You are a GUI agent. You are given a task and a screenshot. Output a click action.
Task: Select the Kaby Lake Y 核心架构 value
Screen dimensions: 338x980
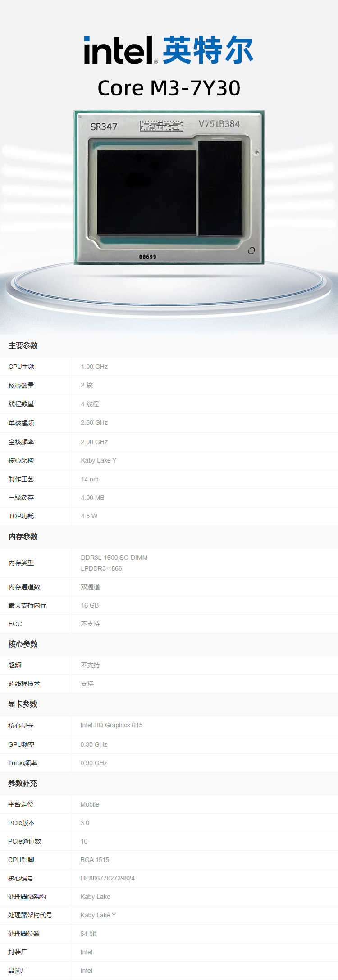99,460
